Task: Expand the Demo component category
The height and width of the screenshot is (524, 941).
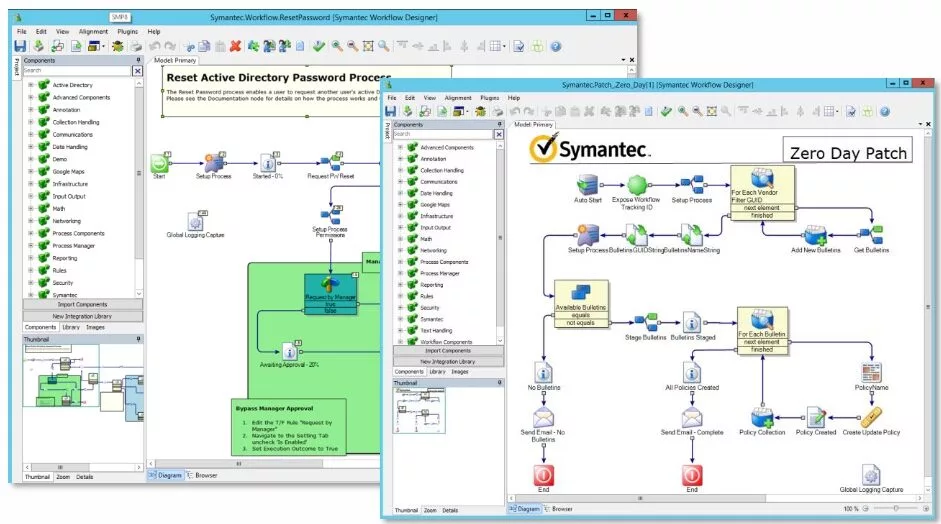Action: pos(31,159)
